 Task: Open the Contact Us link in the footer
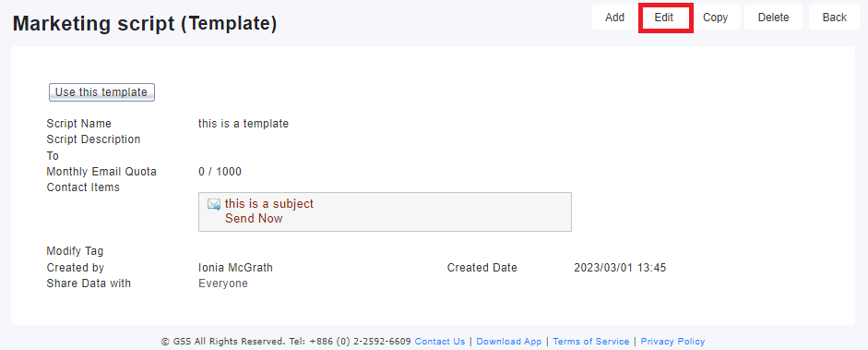pyautogui.click(x=440, y=341)
